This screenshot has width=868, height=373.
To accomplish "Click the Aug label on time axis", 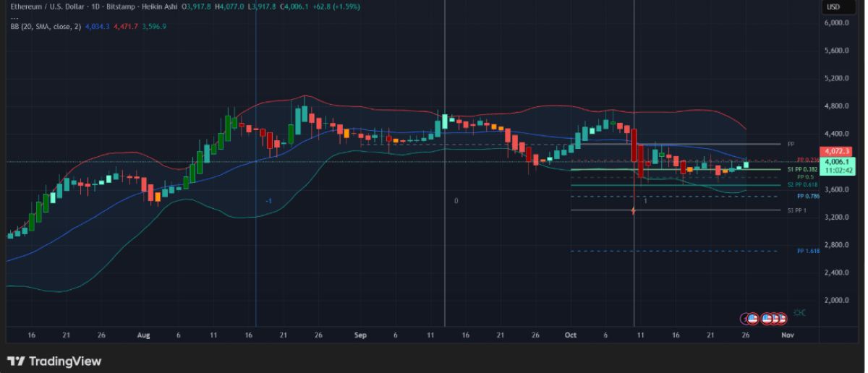I will point(143,336).
